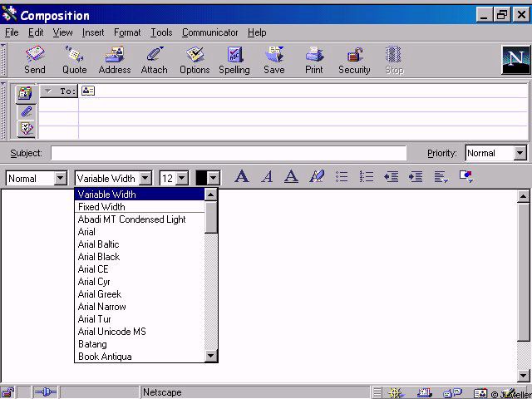Open the font color dropdown arrow

tap(214, 178)
